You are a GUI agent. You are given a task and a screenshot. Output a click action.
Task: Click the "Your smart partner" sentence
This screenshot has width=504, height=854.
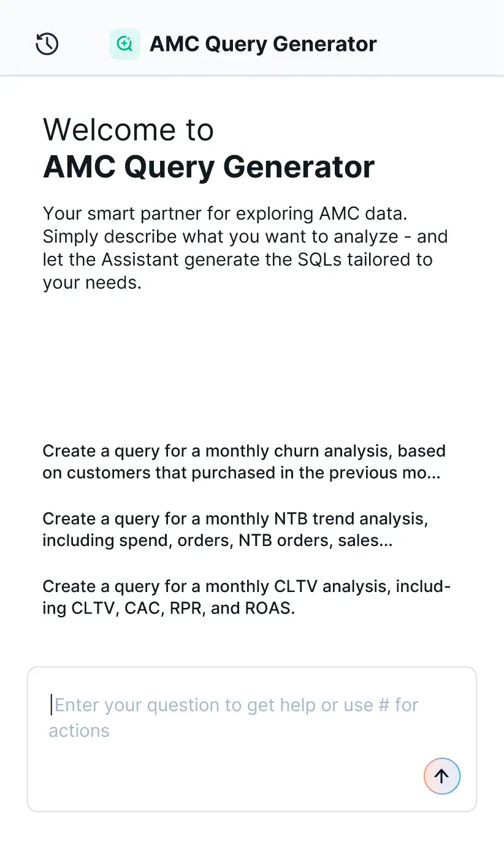coord(225,214)
